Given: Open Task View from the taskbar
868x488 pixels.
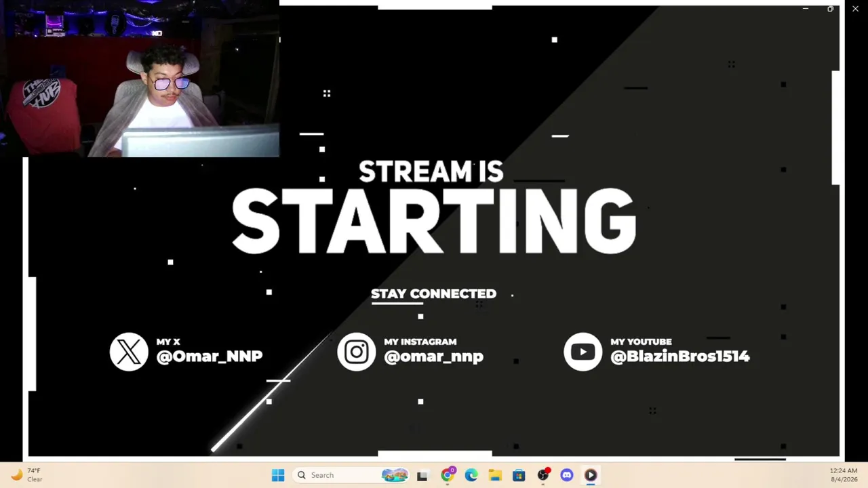Looking at the screenshot, I should (x=422, y=475).
